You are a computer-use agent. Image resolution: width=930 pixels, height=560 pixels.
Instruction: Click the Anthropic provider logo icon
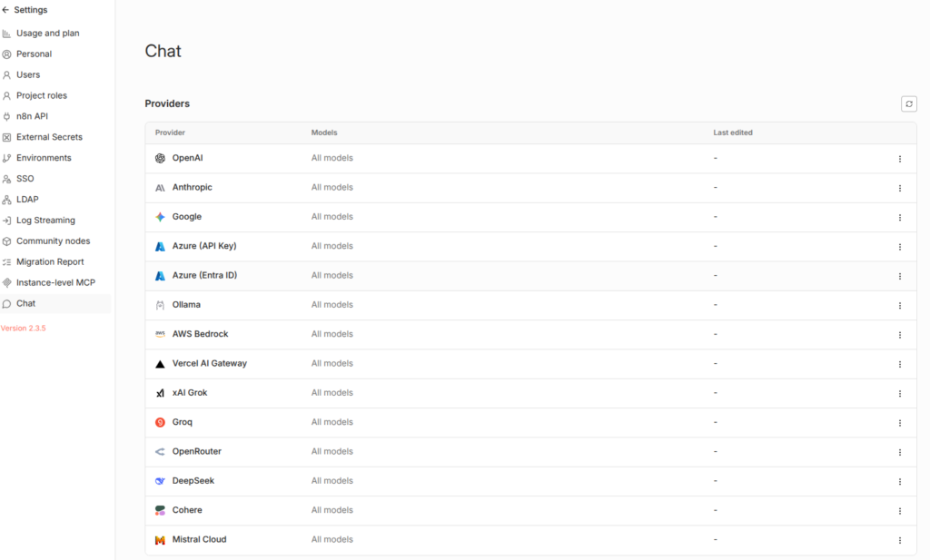pyautogui.click(x=160, y=188)
